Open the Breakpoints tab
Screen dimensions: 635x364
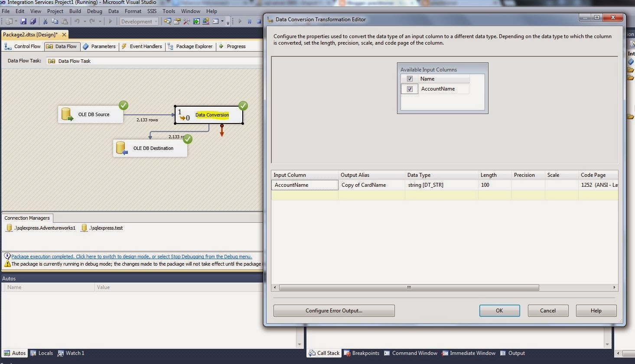pyautogui.click(x=361, y=353)
